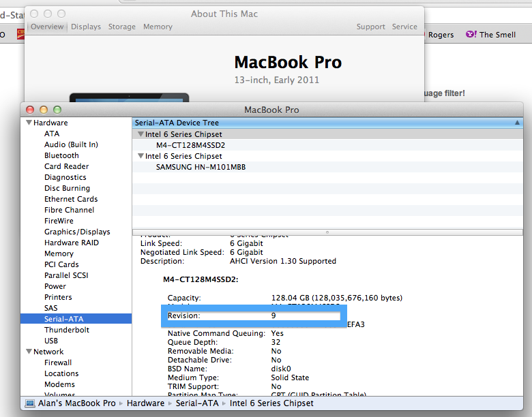Click the Queue Depth value 32
The height and width of the screenshot is (417, 532).
coord(276,342)
